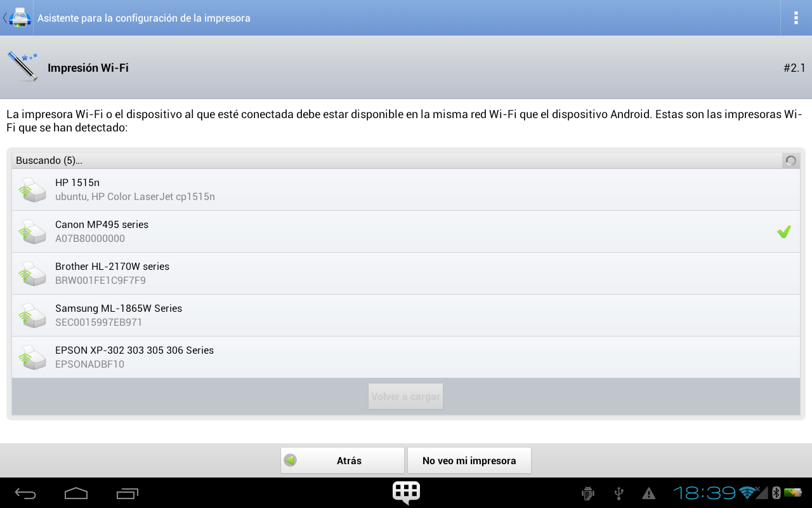812x508 pixels.
Task: Open the keyboard grid icon in navigation bar
Action: tap(406, 493)
